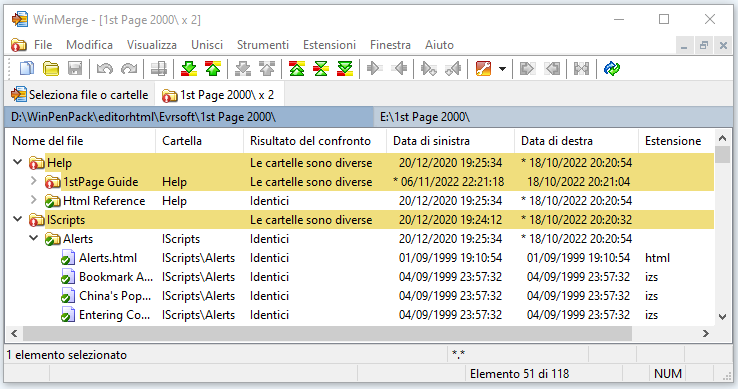Click the folder icon left of File menu
This screenshot has width=738, height=389.
click(x=19, y=45)
